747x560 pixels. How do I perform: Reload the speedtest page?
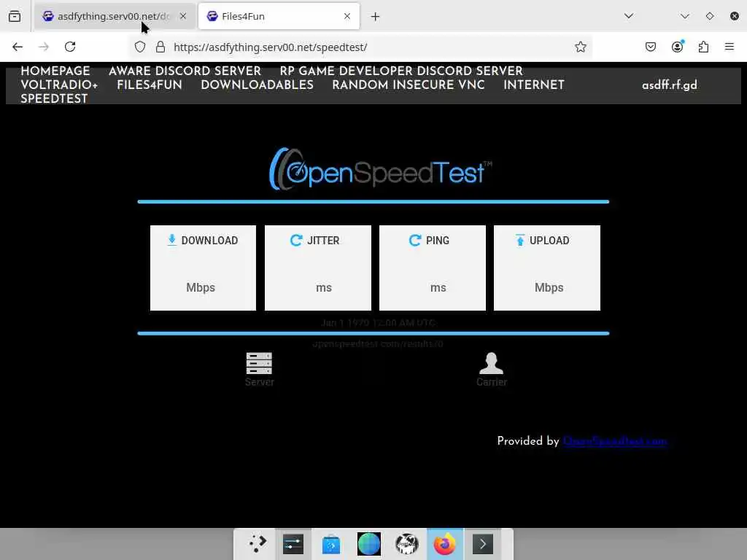pos(70,47)
